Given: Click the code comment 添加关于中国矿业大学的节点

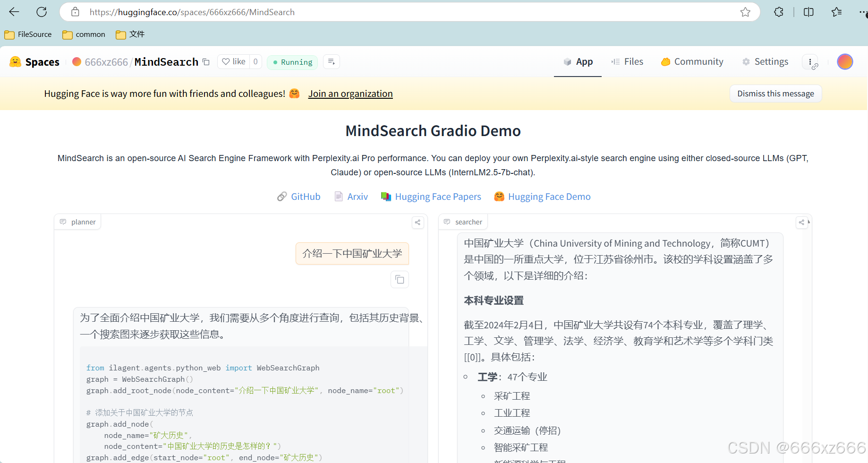Looking at the screenshot, I should coord(140,412).
